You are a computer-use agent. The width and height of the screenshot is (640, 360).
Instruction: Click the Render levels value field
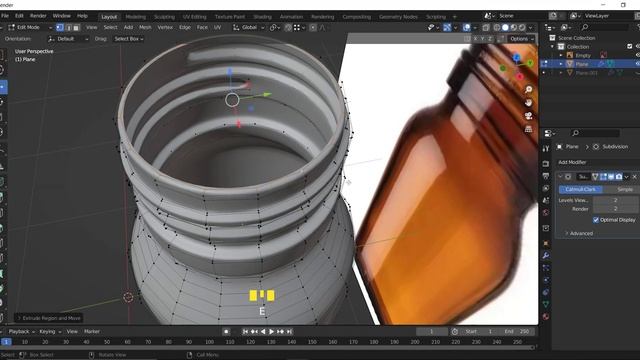click(x=616, y=209)
